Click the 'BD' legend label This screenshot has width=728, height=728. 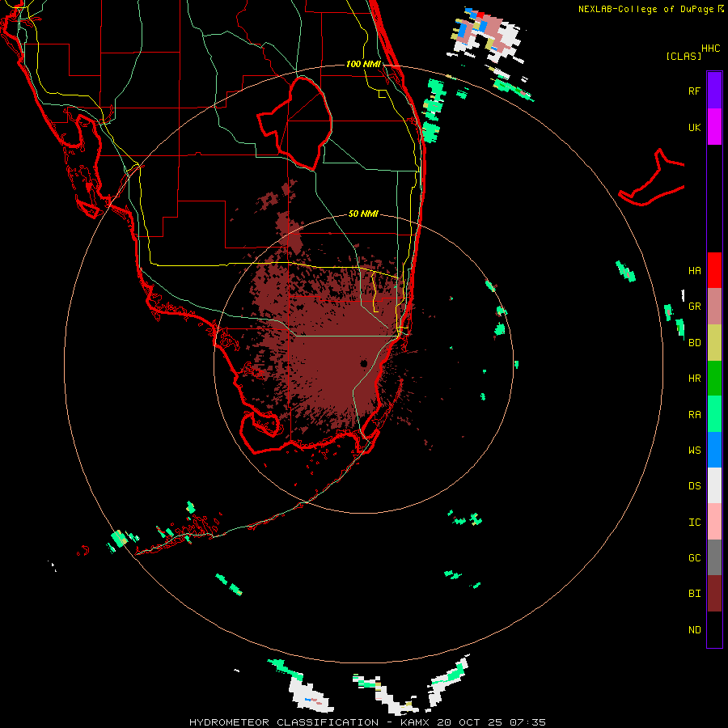[694, 343]
